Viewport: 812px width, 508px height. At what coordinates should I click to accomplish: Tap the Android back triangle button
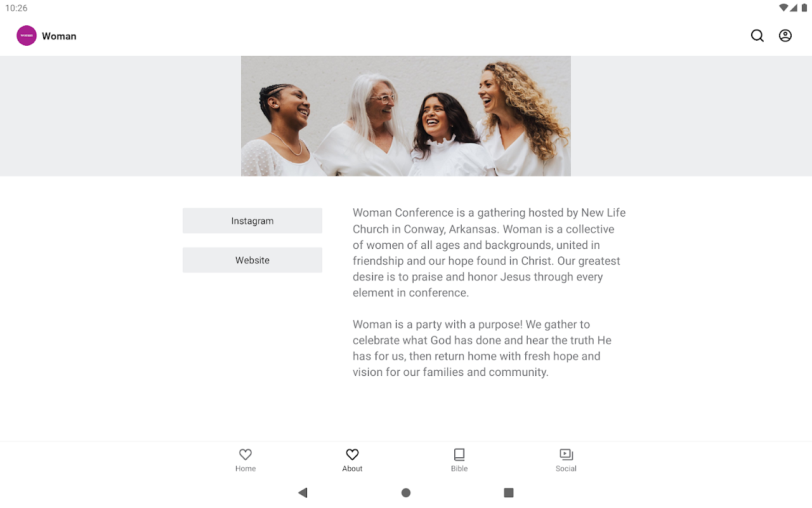303,493
